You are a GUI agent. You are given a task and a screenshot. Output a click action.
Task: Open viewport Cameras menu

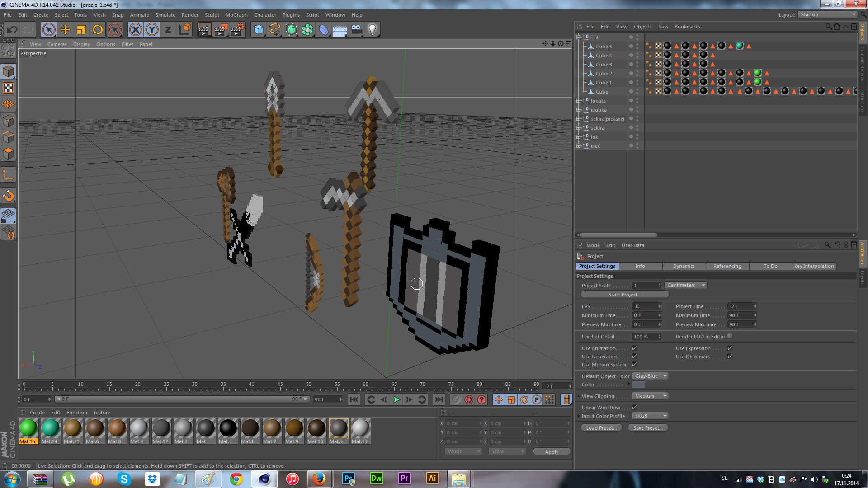(57, 44)
